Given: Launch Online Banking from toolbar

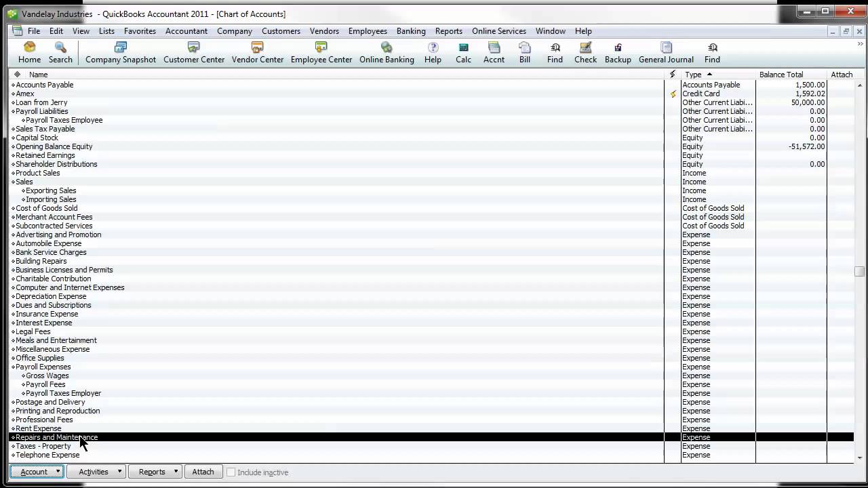Looking at the screenshot, I should [387, 53].
